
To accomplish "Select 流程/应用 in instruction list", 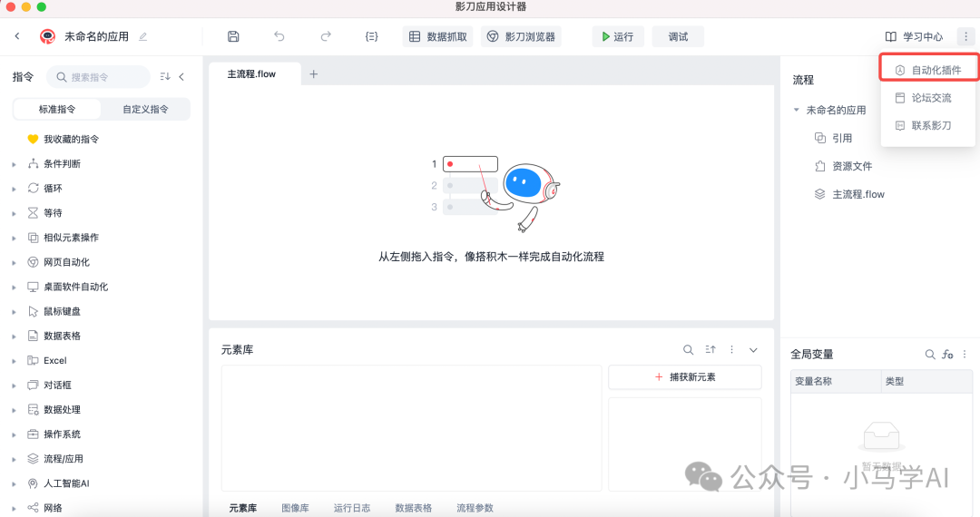I will tap(63, 459).
